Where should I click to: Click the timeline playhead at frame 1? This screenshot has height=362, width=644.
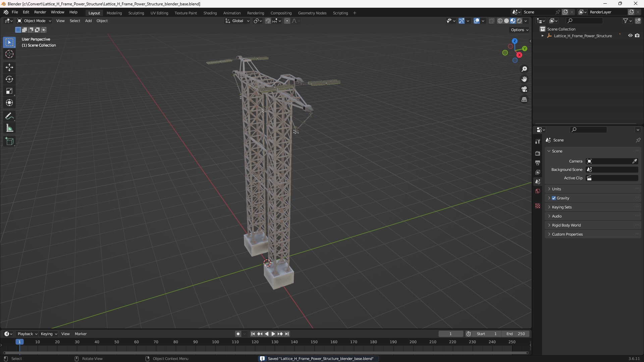[19, 342]
